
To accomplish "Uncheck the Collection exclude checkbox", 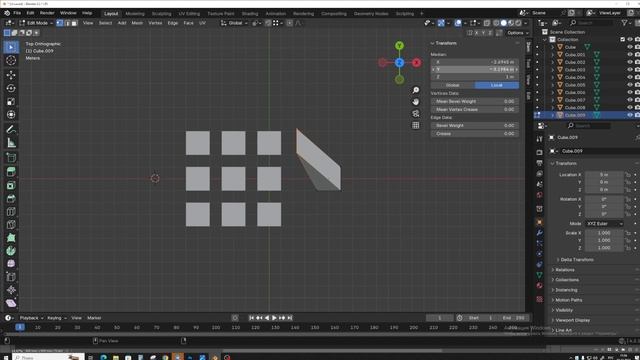I will pyautogui.click(x=622, y=40).
